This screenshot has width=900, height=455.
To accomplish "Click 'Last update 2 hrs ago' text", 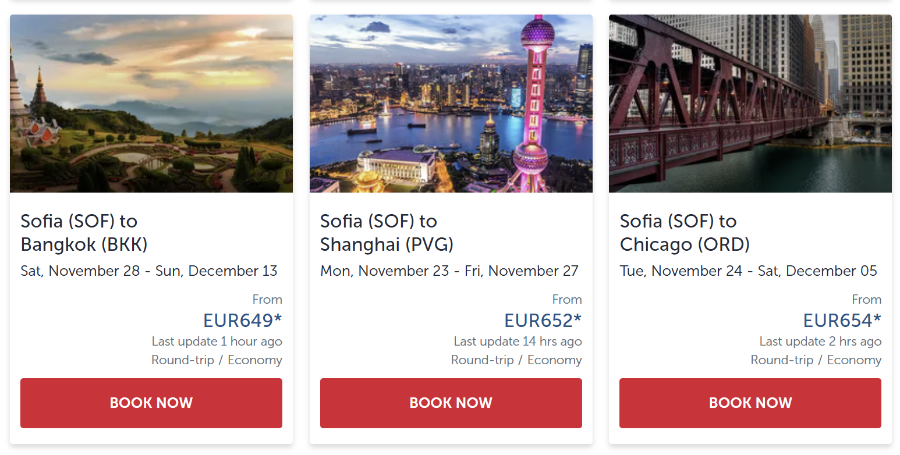I will 820,341.
